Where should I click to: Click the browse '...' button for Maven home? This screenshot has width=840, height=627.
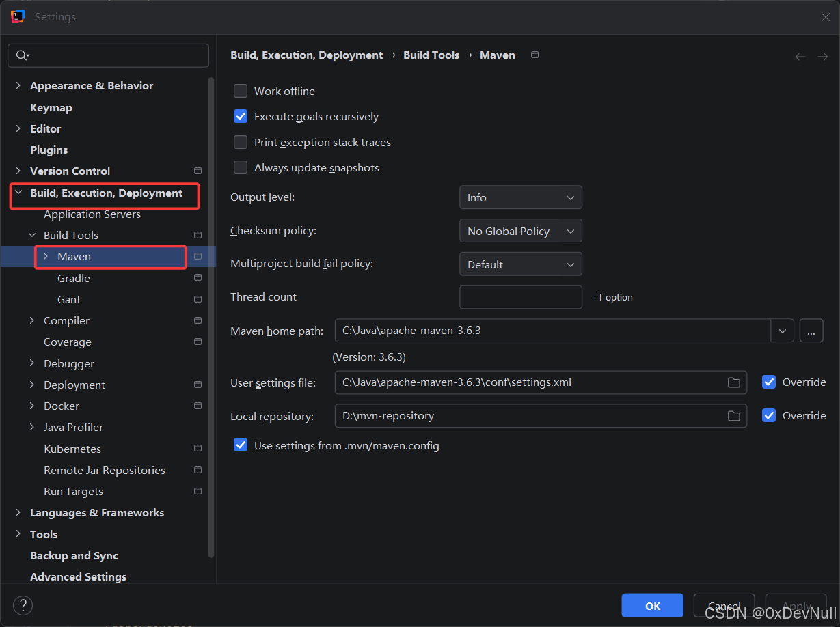(x=811, y=331)
